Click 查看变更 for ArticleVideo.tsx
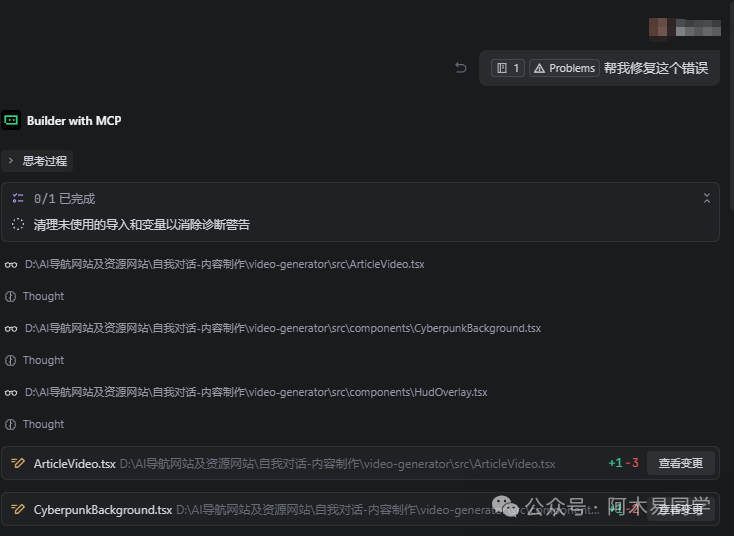The height and width of the screenshot is (536, 734). pyautogui.click(x=681, y=463)
